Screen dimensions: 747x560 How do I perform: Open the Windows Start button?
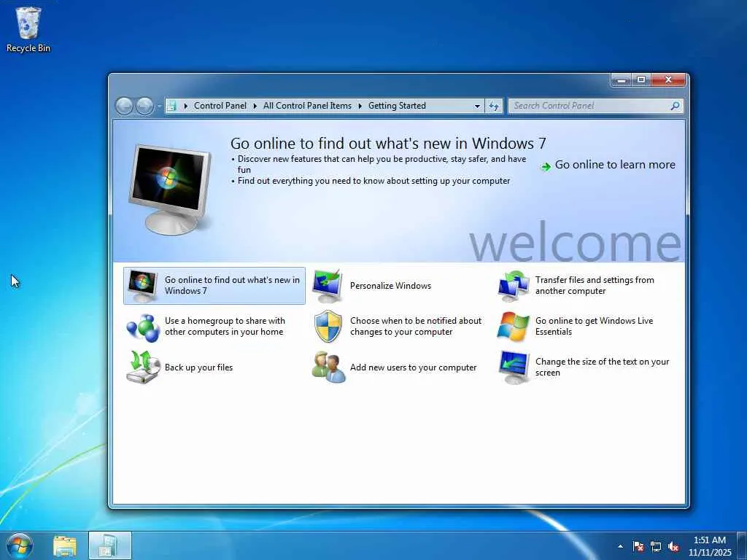pos(19,545)
